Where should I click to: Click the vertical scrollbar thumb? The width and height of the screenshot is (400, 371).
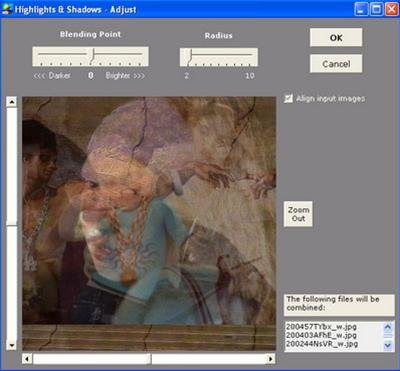point(12,166)
